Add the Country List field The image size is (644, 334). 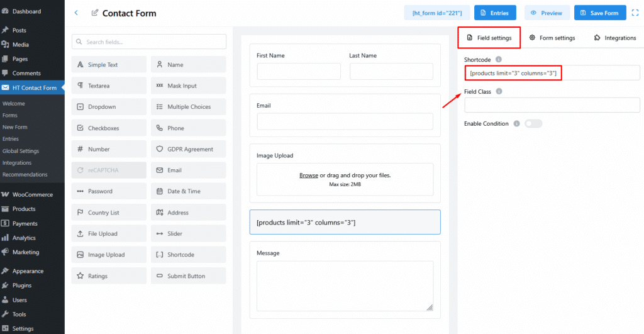tap(109, 213)
